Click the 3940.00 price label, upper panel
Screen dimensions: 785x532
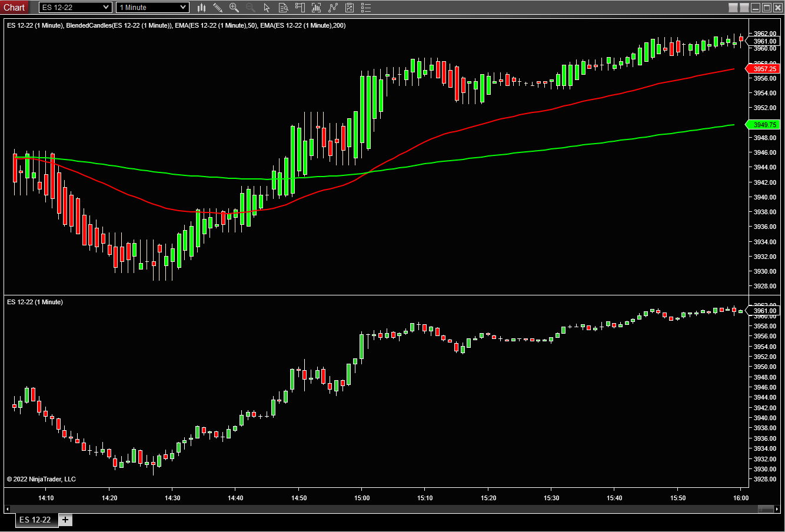765,197
